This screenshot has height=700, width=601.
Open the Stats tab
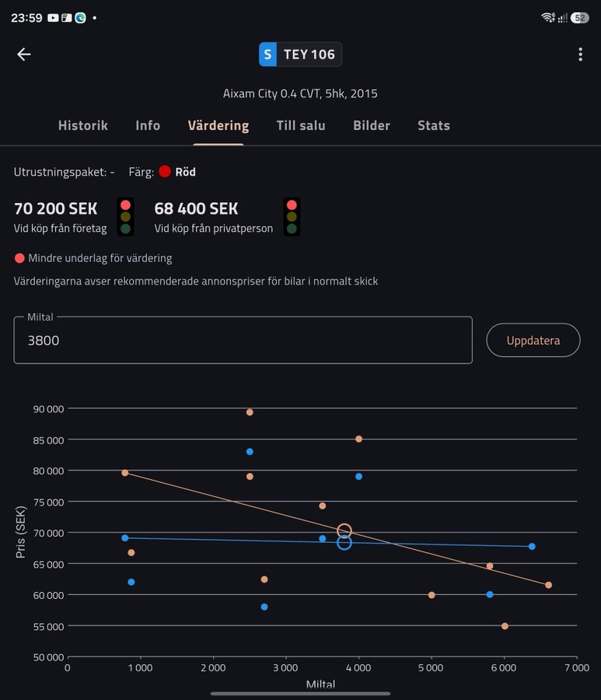pos(434,125)
